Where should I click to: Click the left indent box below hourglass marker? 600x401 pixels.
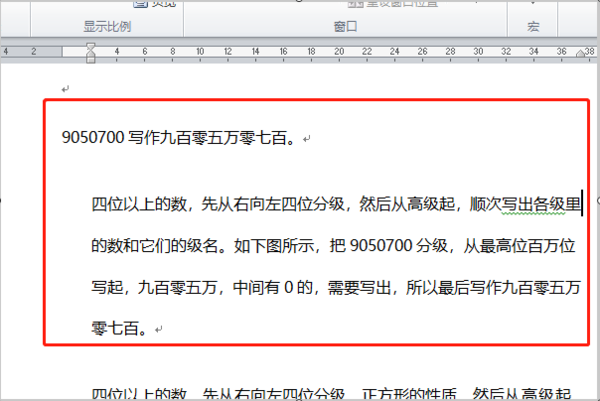pos(90,60)
